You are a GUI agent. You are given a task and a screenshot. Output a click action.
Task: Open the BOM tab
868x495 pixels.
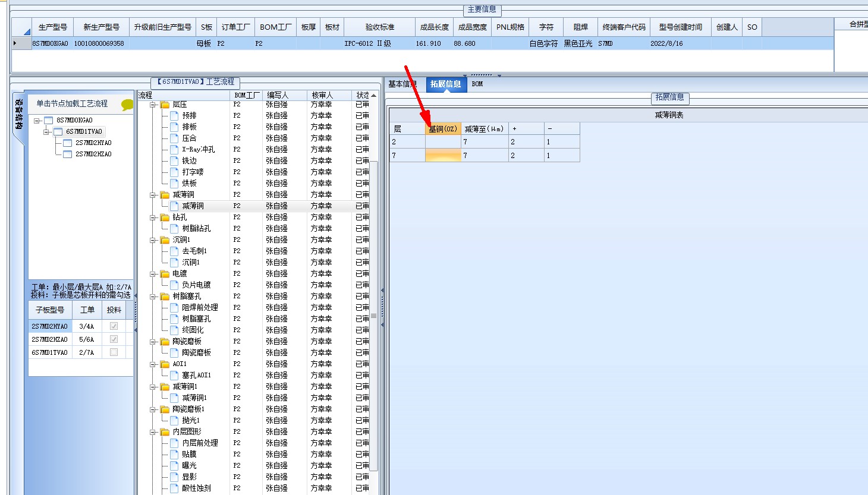(477, 84)
